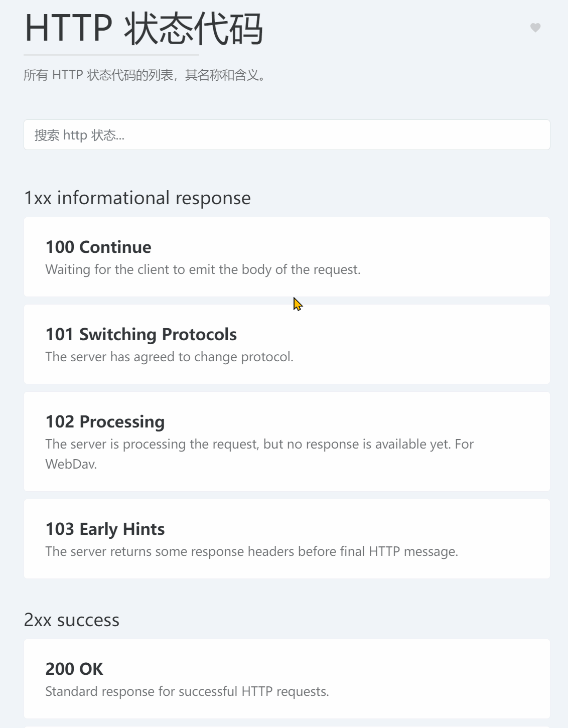Open the 103 Early Hints card
Screen dimensions: 568x728
pyautogui.click(x=287, y=539)
